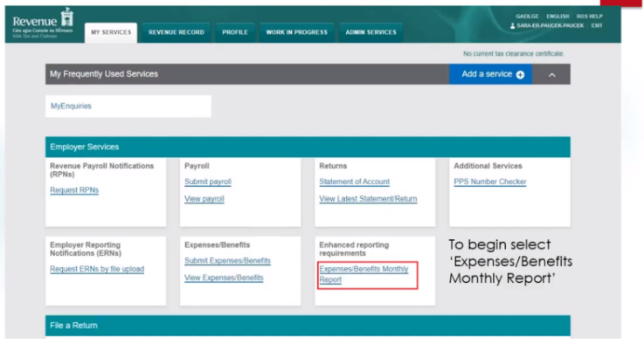Go to the Work In Progress tab
Viewport: 644px width, 357px height.
pos(296,32)
